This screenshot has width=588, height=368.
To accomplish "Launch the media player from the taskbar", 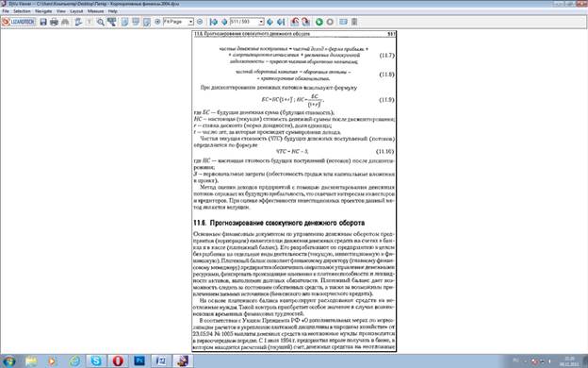I will (53, 361).
